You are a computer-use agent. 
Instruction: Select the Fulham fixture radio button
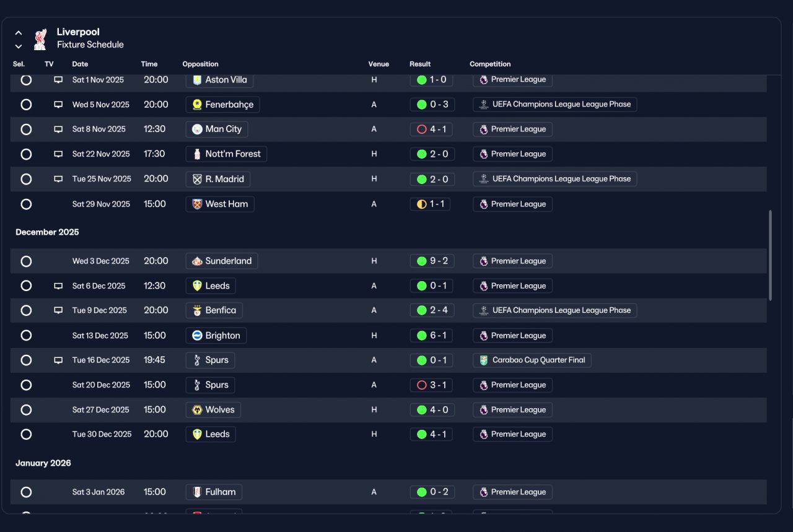tap(26, 492)
